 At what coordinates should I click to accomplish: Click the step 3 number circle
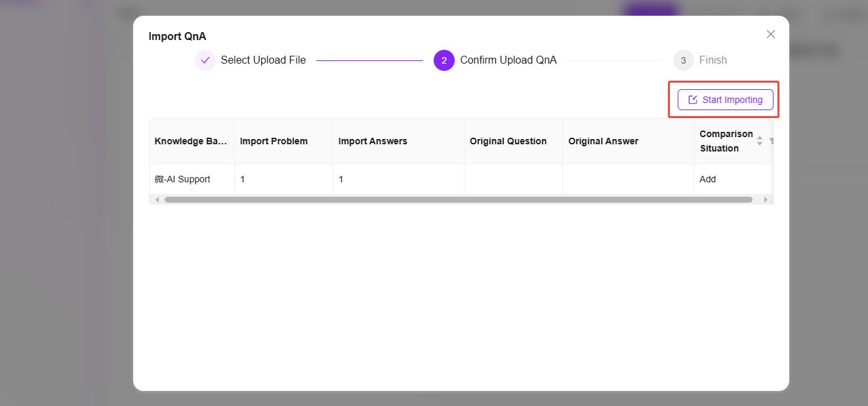point(683,60)
